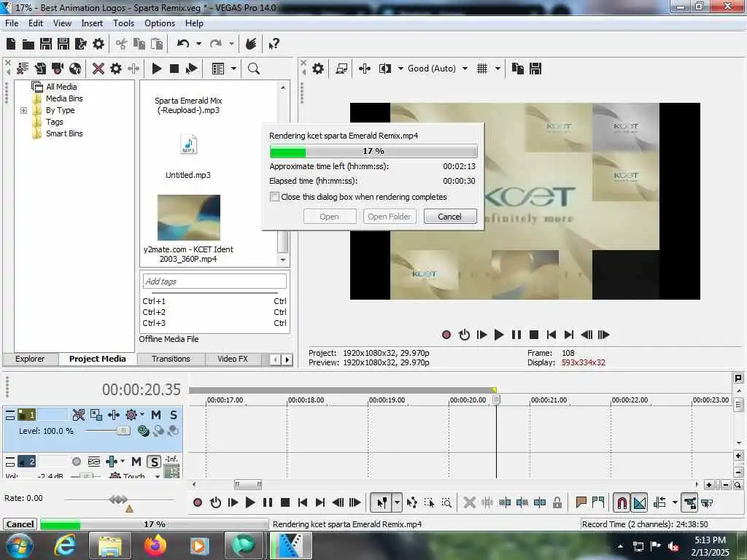Open Good (Auto) preview quality dropdown

(x=465, y=69)
